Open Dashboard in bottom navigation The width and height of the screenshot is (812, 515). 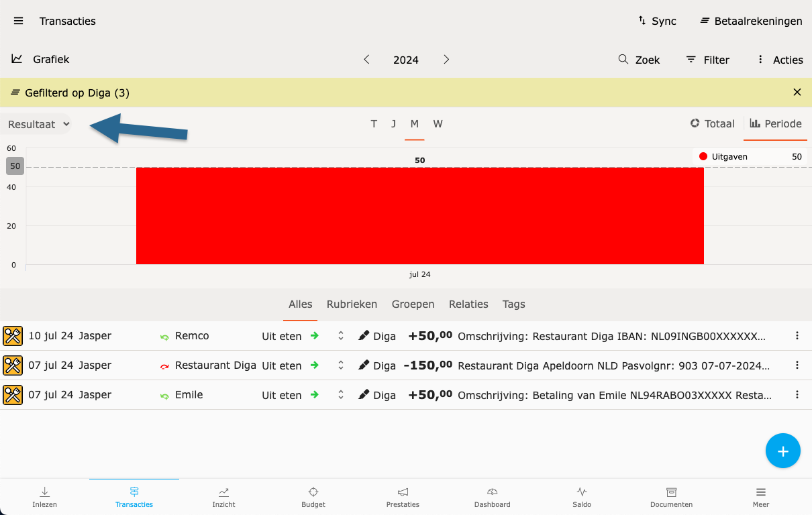[492, 497]
